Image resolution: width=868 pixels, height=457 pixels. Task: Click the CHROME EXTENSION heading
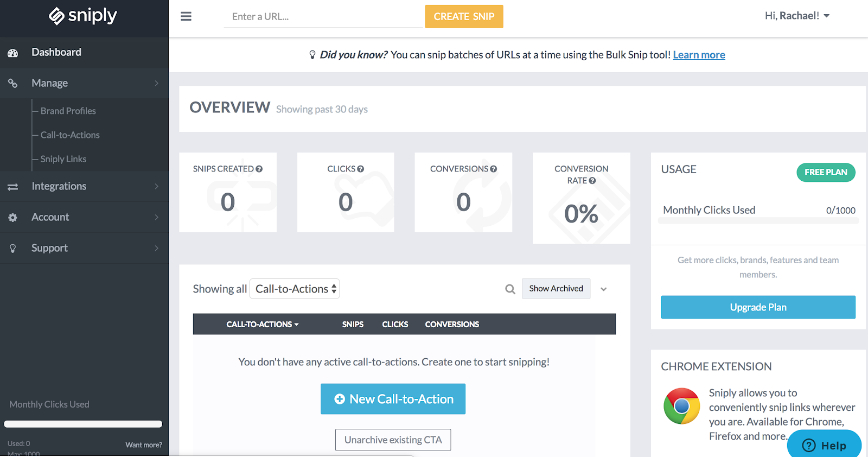coord(716,366)
